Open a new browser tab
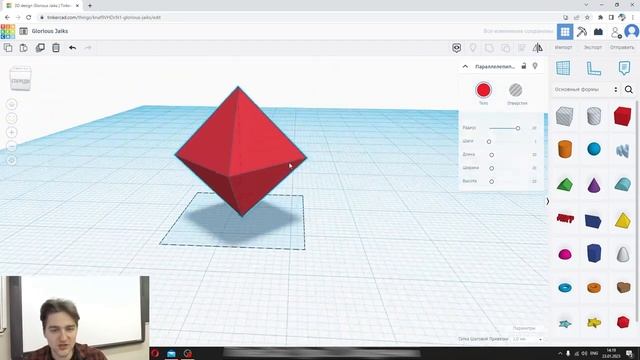 pos(90,6)
